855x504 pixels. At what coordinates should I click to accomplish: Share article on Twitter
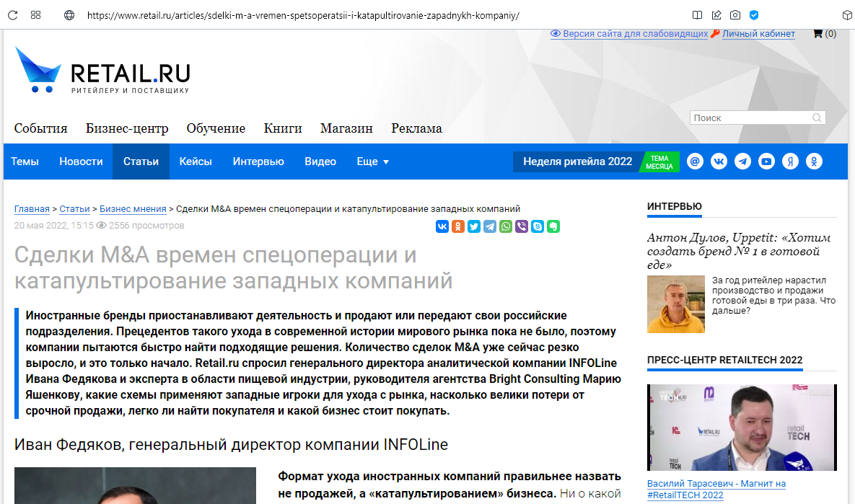[474, 226]
